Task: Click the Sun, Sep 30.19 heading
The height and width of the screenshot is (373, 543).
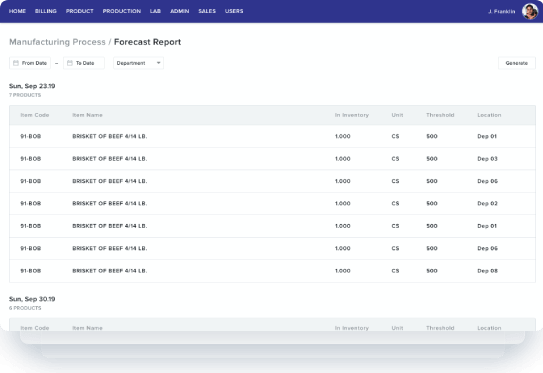Action: coord(32,299)
